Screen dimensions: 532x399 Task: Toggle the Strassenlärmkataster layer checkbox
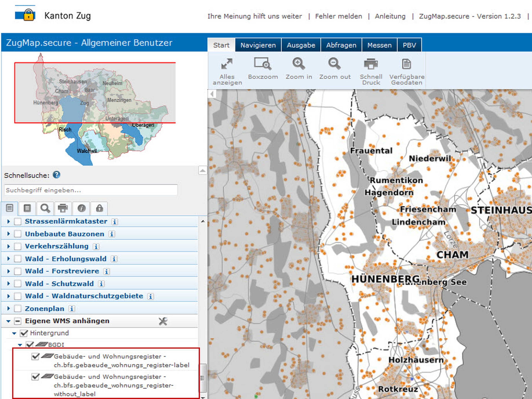tap(18, 221)
